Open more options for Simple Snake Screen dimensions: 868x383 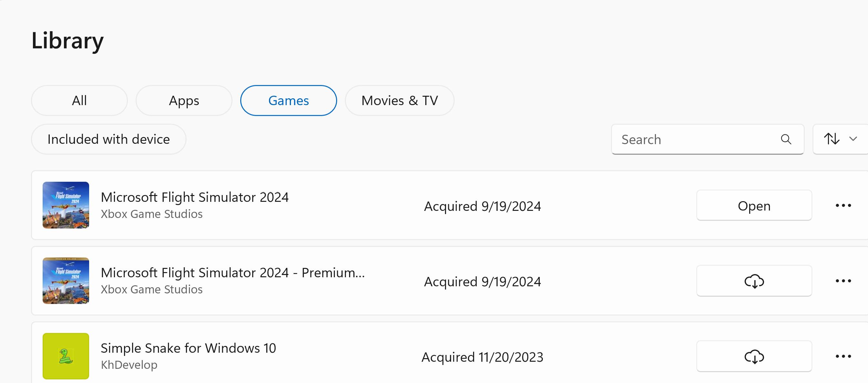pos(843,357)
